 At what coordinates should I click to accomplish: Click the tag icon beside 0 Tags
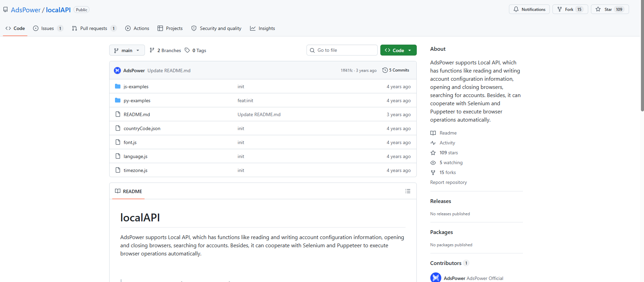187,50
